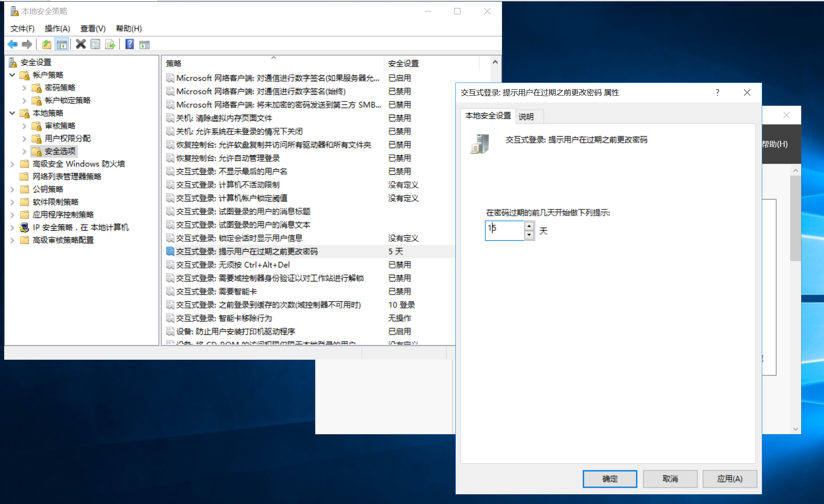824x504 pixels.
Task: Click the 安全设置 column header
Action: 403,63
